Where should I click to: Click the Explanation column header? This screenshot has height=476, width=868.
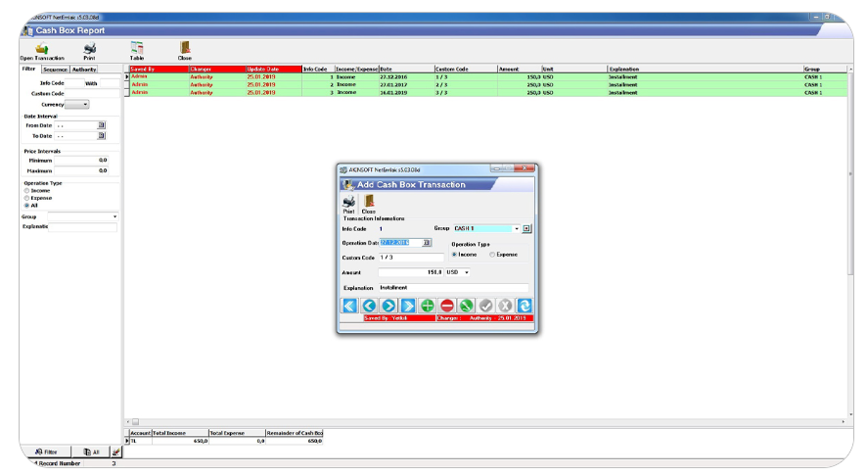click(x=706, y=69)
